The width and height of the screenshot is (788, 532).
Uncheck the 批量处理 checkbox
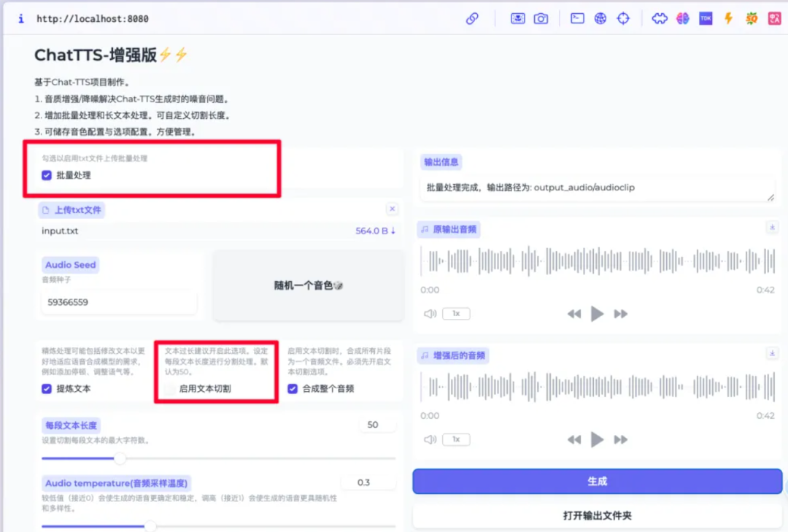(47, 175)
